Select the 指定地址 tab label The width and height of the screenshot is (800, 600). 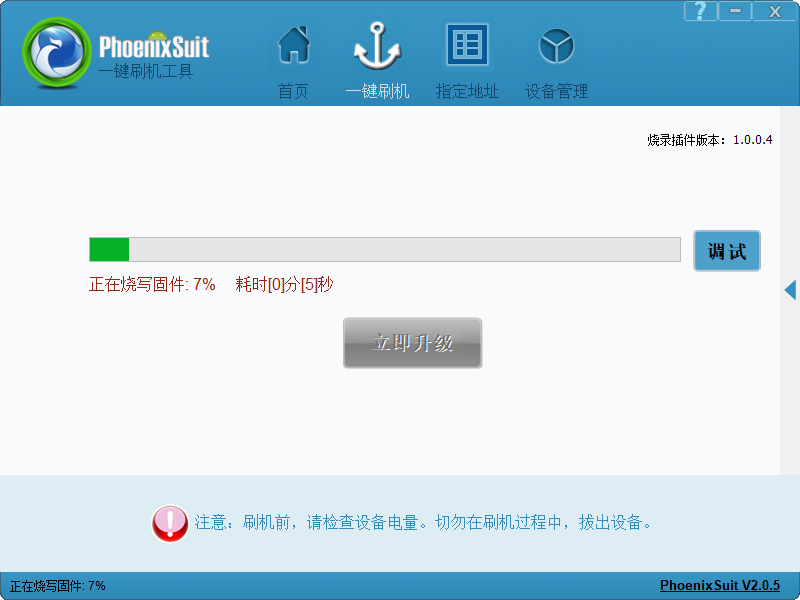click(x=467, y=91)
